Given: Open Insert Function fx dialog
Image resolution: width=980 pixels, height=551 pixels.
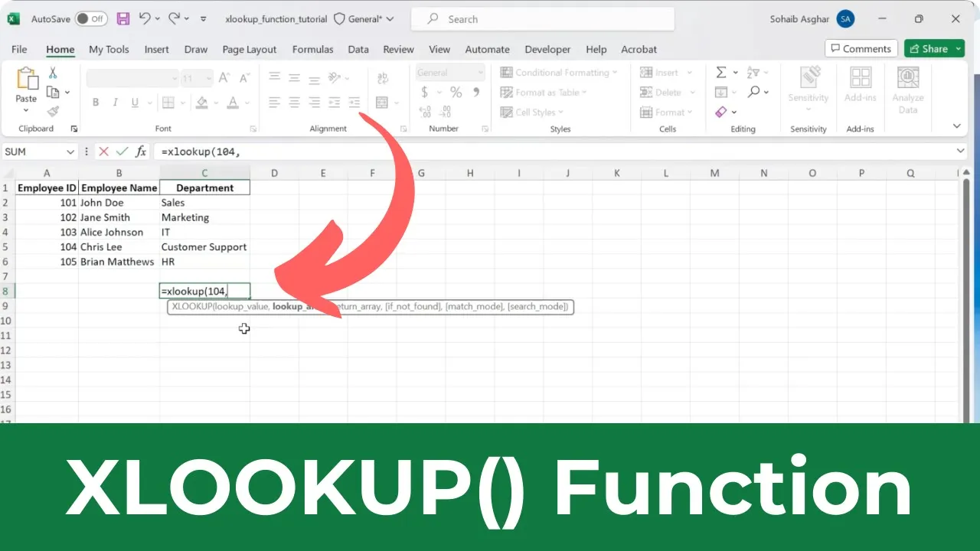Looking at the screenshot, I should (141, 152).
